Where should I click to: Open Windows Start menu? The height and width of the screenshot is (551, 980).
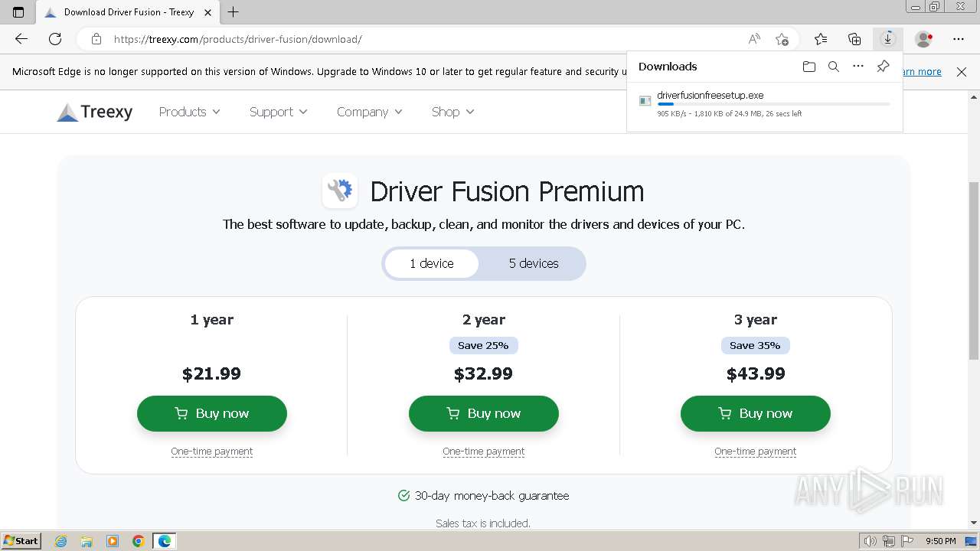[21, 541]
